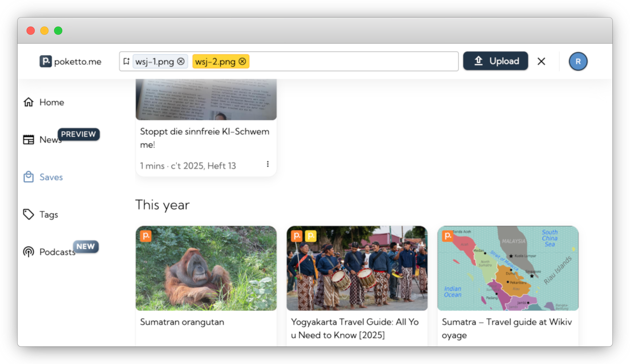Go to Home in the sidebar
The image size is (630, 364).
52,102
